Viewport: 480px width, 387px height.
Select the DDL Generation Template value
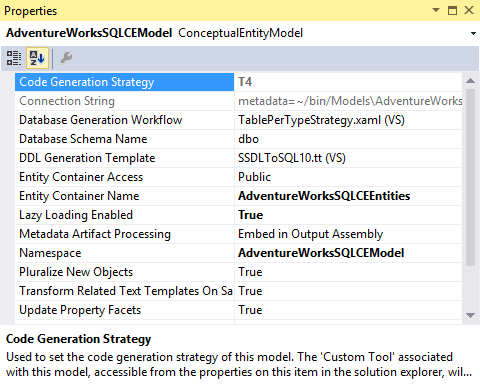tap(348, 158)
